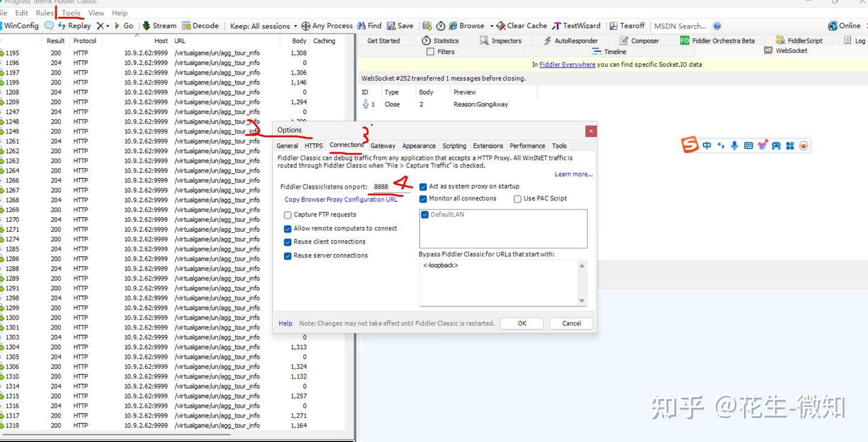Screen dimensions: 868x442
Task: Click the comment bubble icon
Action: click(49, 26)
